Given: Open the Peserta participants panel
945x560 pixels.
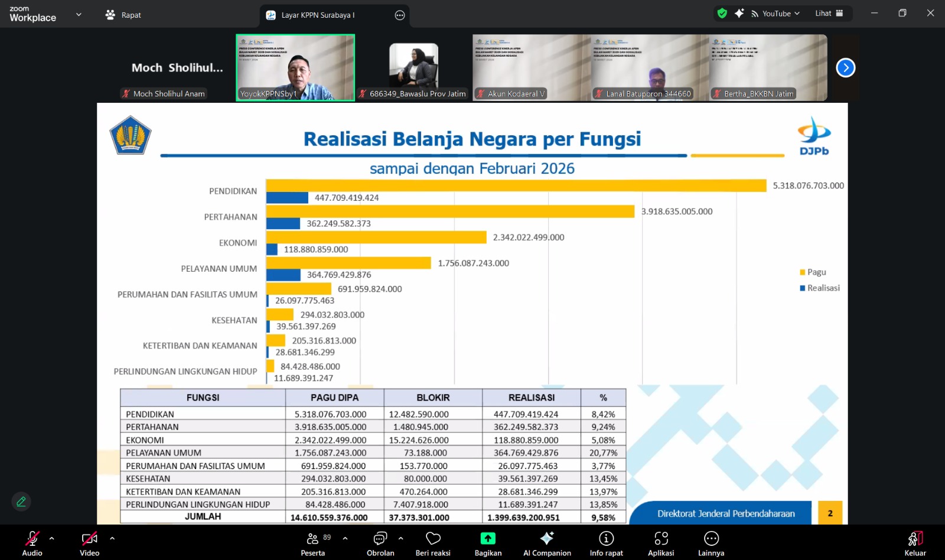Looking at the screenshot, I should (313, 543).
